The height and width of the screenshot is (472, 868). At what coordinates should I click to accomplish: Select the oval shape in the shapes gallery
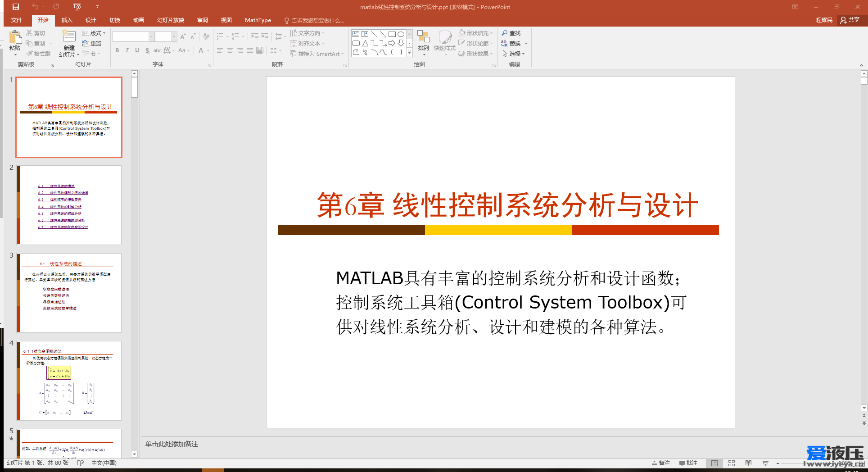tap(401, 34)
